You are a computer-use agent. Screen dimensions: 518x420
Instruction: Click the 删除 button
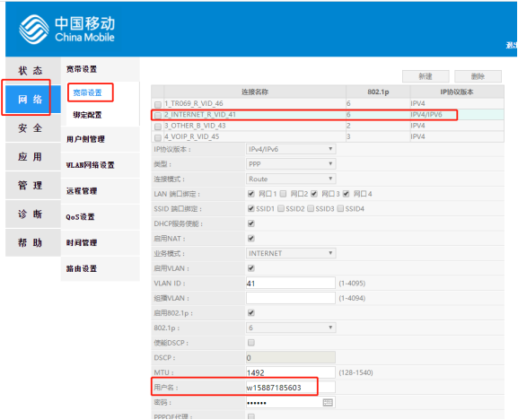(x=478, y=76)
